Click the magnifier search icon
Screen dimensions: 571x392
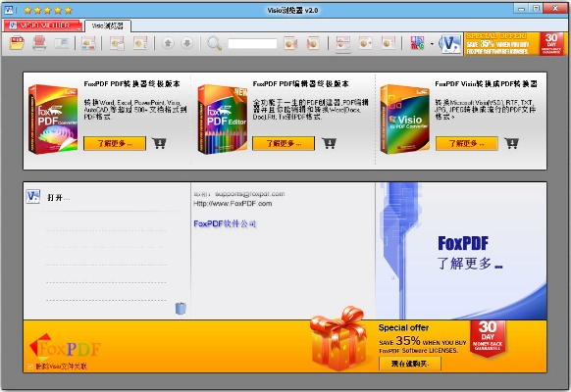214,43
